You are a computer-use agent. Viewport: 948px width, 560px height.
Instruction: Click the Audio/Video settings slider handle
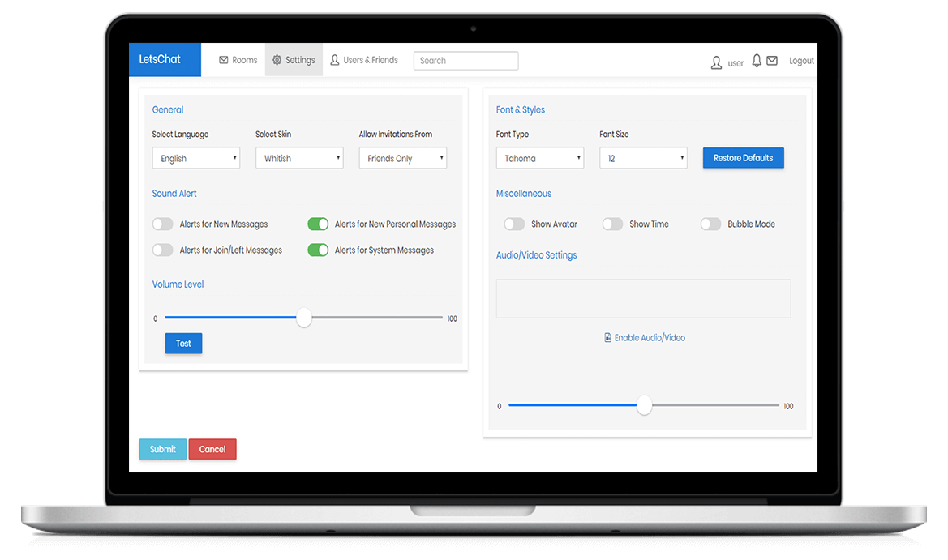pyautogui.click(x=645, y=405)
